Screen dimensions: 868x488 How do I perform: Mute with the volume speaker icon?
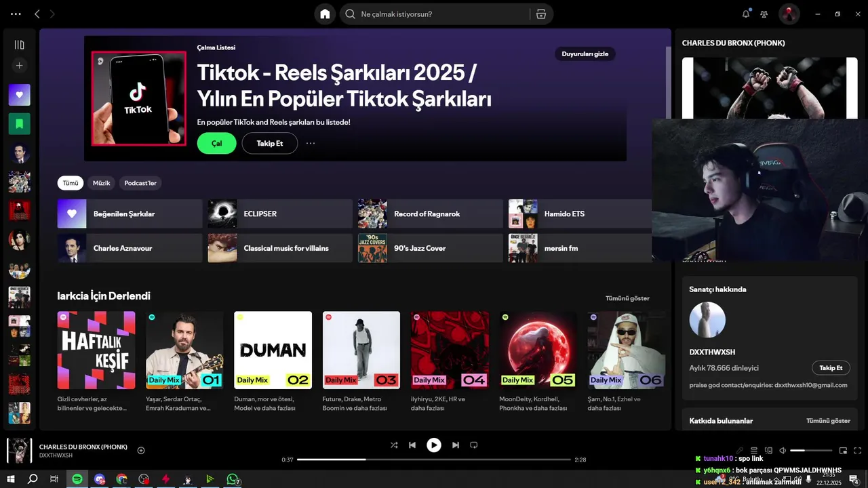coord(783,451)
